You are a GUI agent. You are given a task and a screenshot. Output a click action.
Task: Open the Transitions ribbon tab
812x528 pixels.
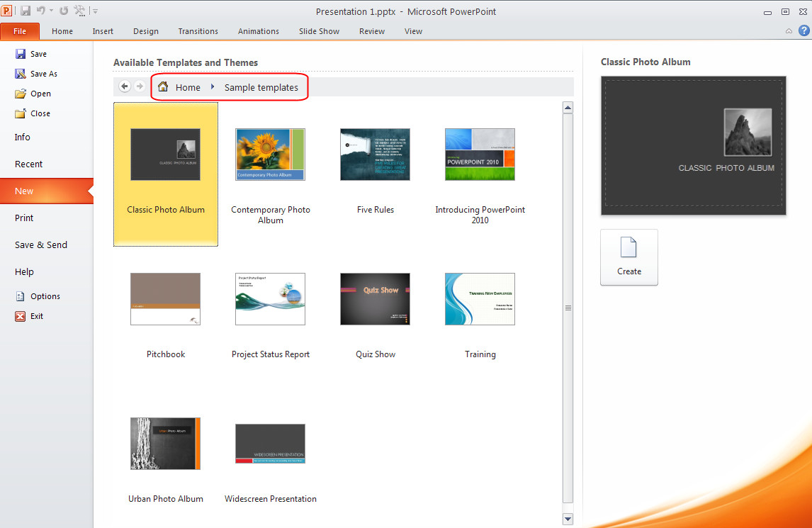coord(198,30)
